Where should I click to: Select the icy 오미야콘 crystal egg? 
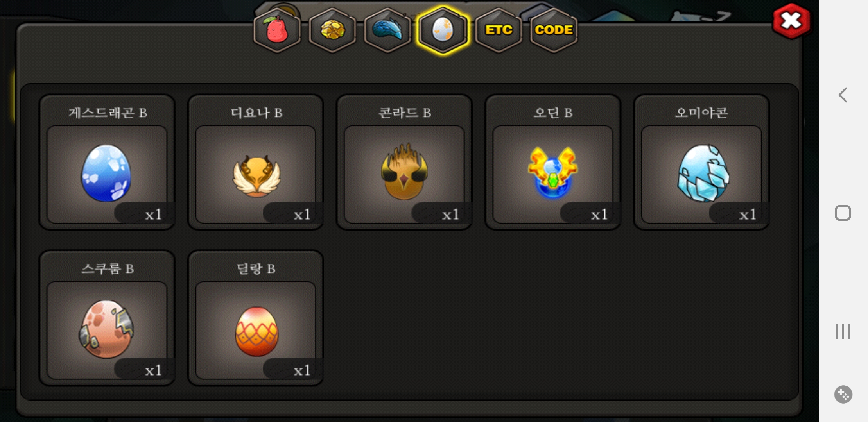coord(701,162)
